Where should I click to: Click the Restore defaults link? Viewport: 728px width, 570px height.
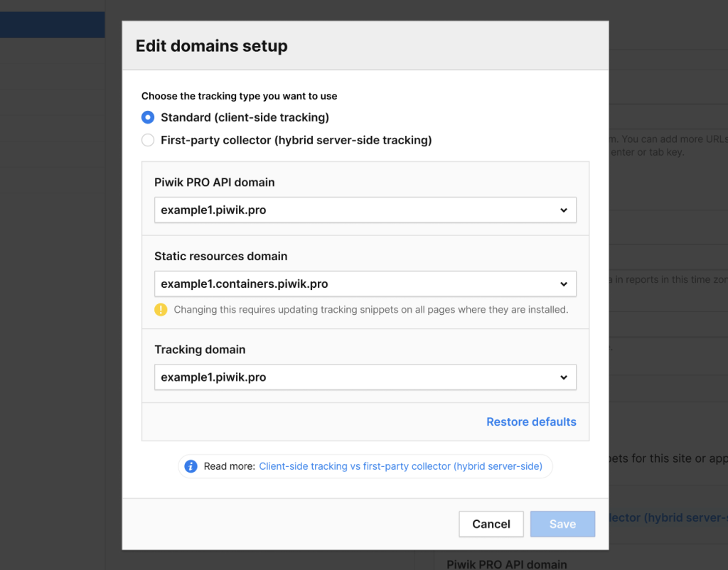[x=531, y=421]
